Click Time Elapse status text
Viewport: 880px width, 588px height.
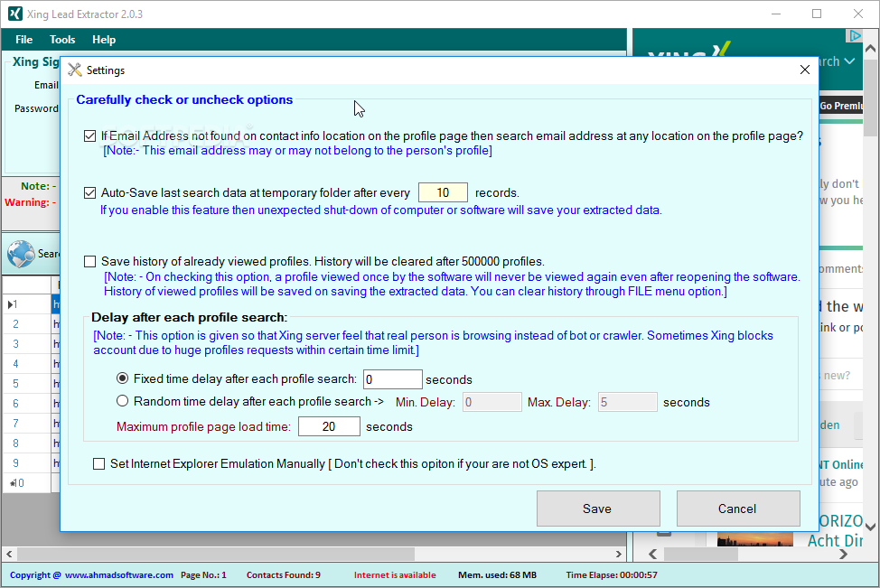612,575
